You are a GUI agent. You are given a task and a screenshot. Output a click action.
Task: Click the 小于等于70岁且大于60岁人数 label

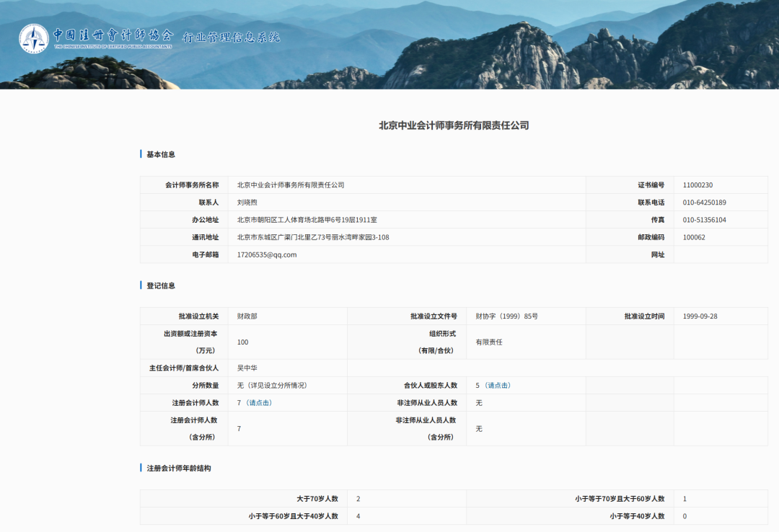point(620,498)
